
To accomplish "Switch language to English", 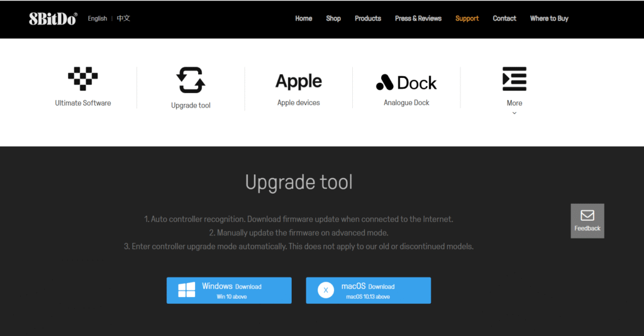I will click(97, 18).
